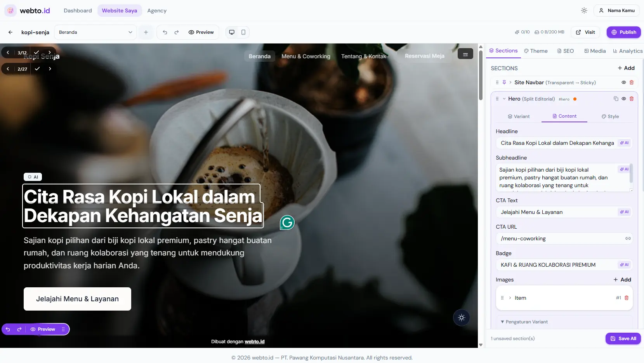
Task: Click Save All button
Action: (x=623, y=339)
